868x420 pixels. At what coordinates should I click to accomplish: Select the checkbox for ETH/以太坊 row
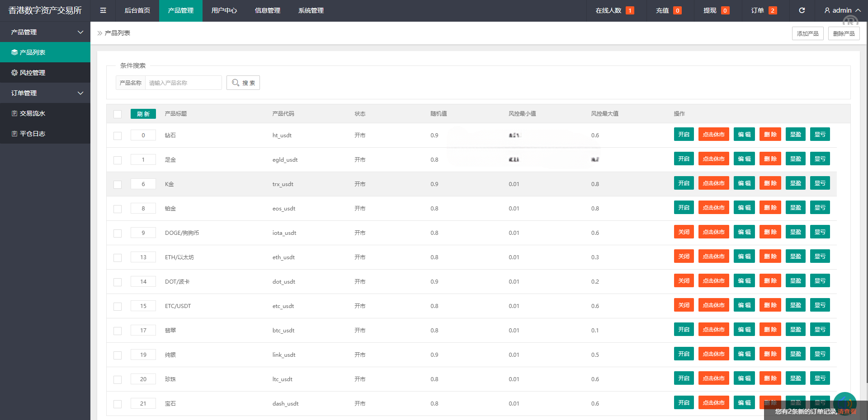tap(118, 258)
